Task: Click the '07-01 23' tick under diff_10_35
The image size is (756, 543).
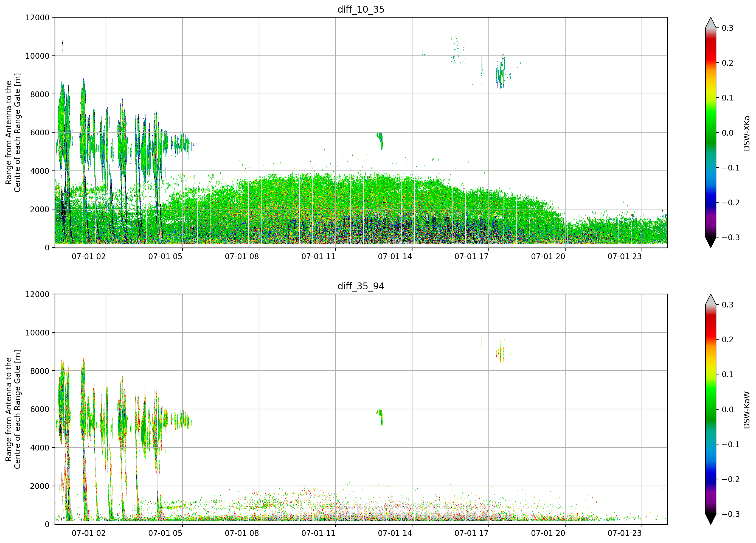Action: [625, 256]
